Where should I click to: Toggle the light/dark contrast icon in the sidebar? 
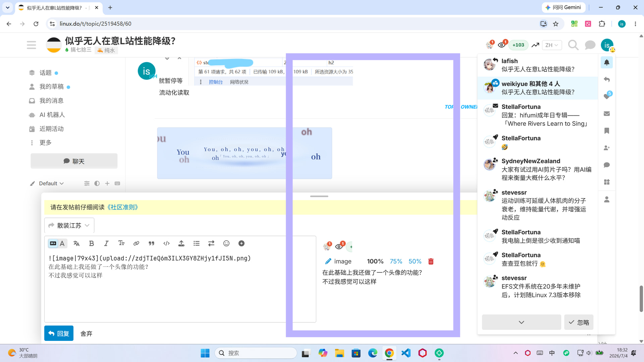(97, 183)
